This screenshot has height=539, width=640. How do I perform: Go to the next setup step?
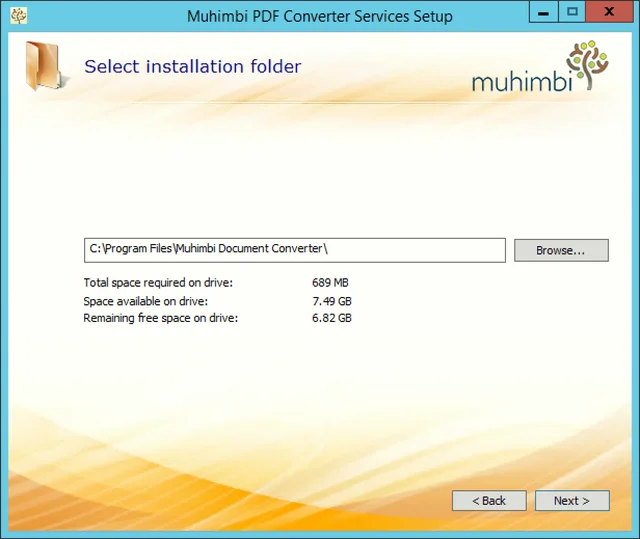click(572, 500)
